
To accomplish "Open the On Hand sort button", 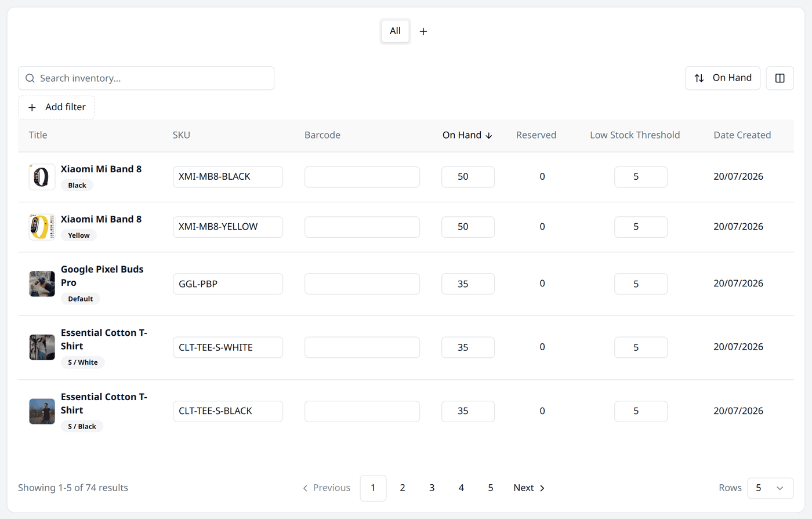I will click(723, 78).
